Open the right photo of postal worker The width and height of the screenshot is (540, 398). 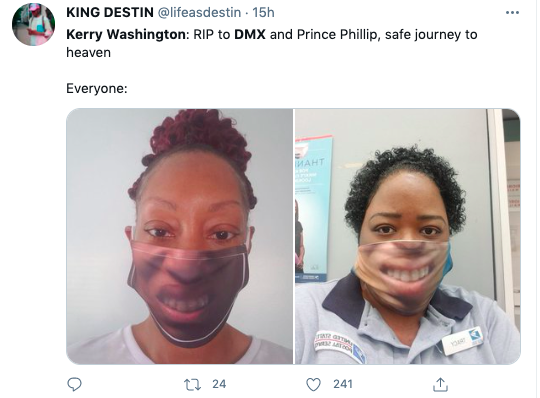(407, 236)
